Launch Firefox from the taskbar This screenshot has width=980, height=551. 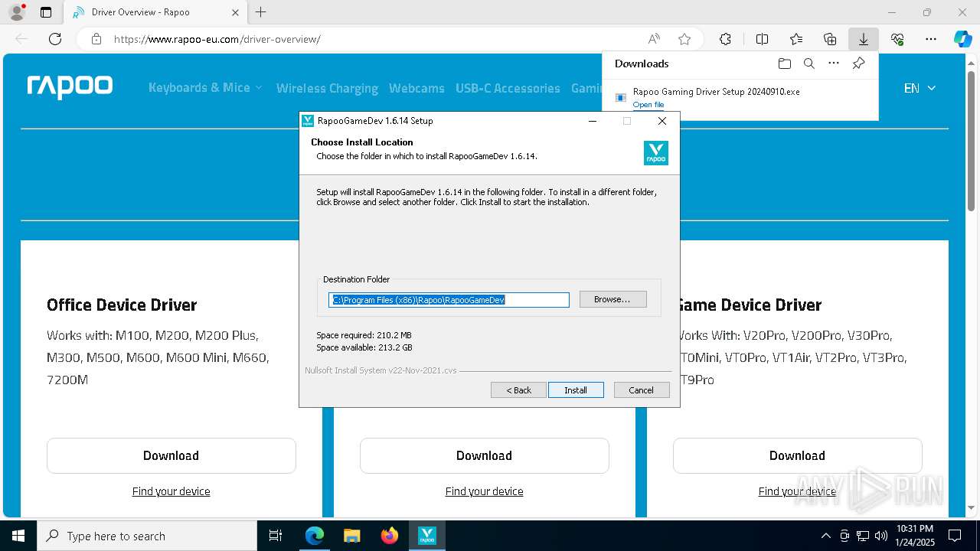[x=389, y=536]
